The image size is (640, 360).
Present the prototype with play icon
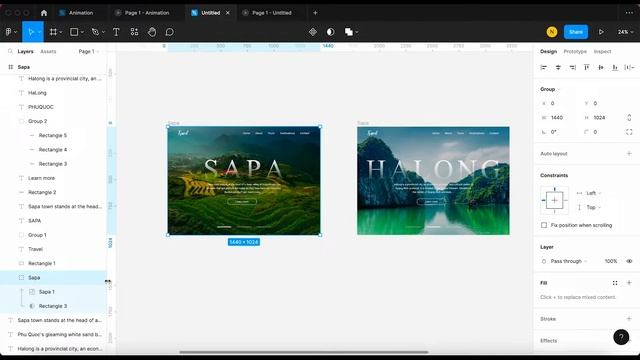click(x=601, y=32)
